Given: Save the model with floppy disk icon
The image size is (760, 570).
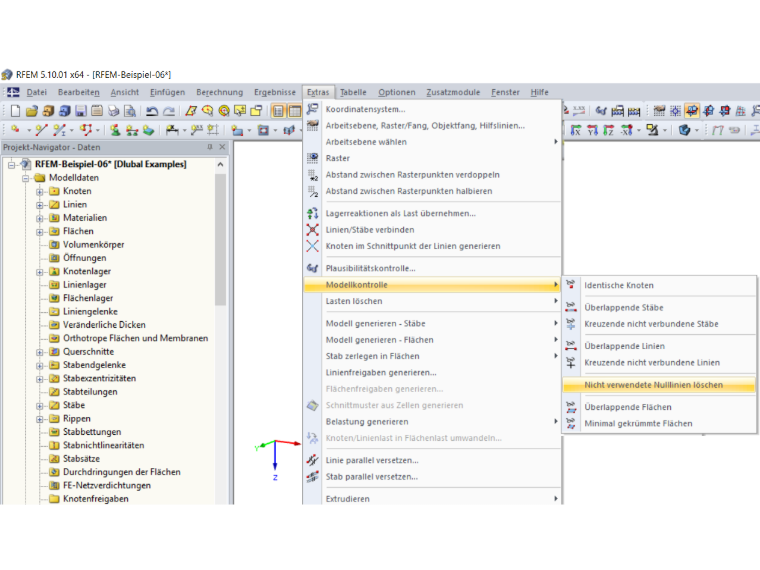Looking at the screenshot, I should (80, 111).
